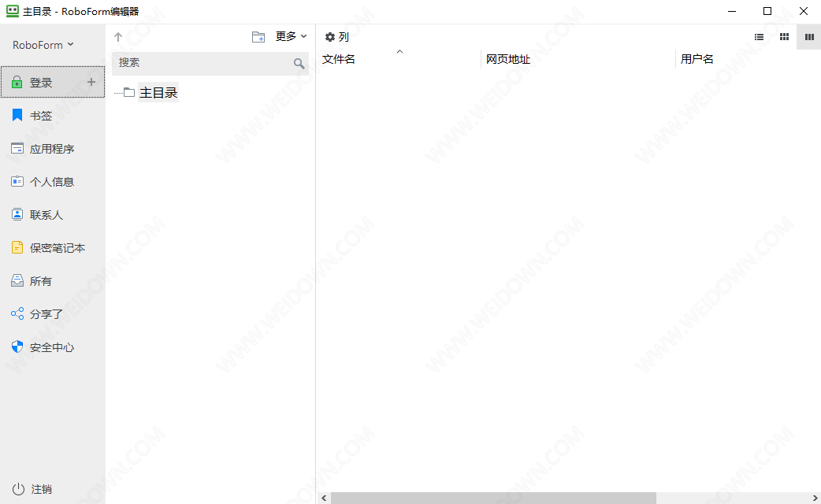Expand the 更多 more dropdown
Viewport: 821px width, 504px height.
tap(291, 36)
